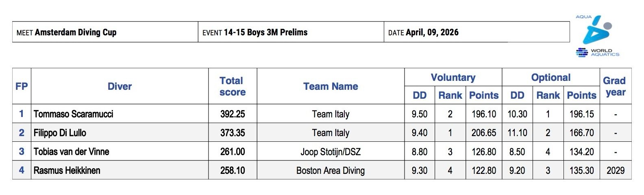Open Rasmus Heikkinen's entry
The height and width of the screenshot is (195, 644).
point(67,171)
